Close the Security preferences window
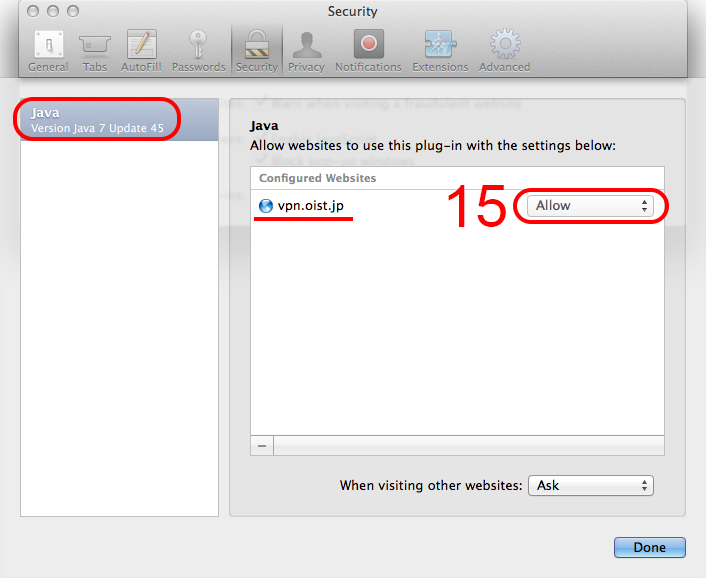Image resolution: width=706 pixels, height=578 pixels. tap(13, 12)
